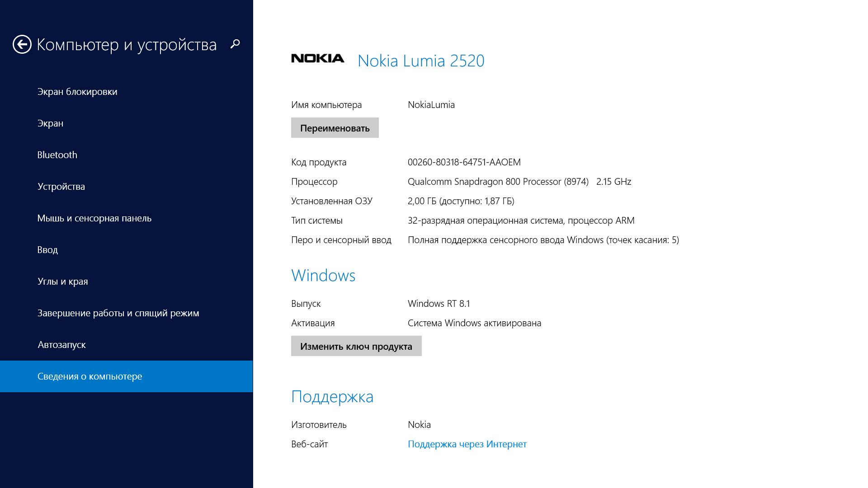The height and width of the screenshot is (488, 868).
Task: Click the Изготовитель label
Action: [x=319, y=425]
